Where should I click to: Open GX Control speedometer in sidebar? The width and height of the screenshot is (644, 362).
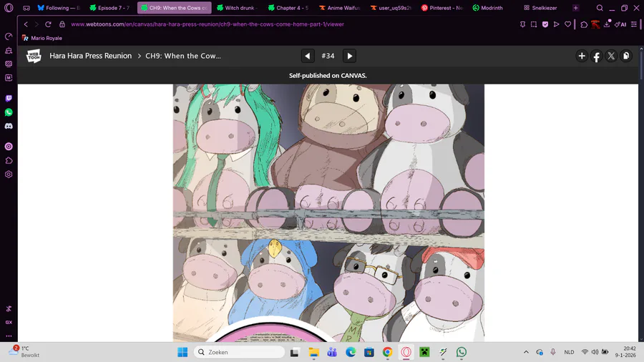9,37
